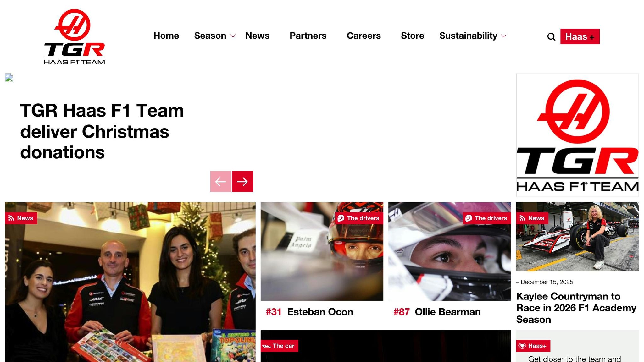Image resolution: width=644 pixels, height=362 pixels.
Task: Click The drivers tag on the Esteban Ocon card
Action: tap(359, 218)
